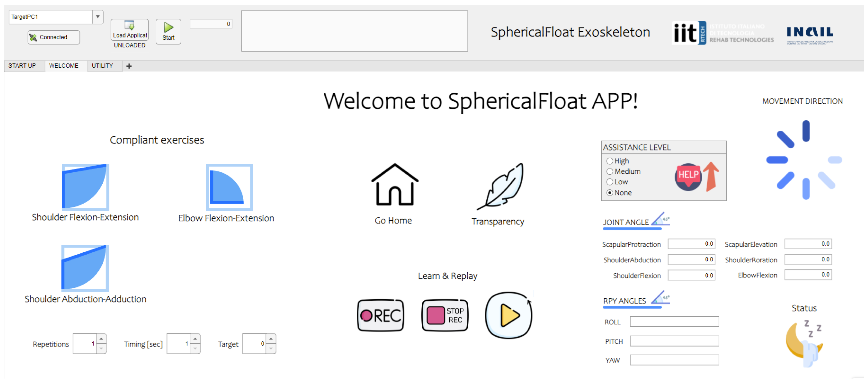This screenshot has height=388, width=868.
Task: Increase the Target value spinner
Action: point(271,339)
